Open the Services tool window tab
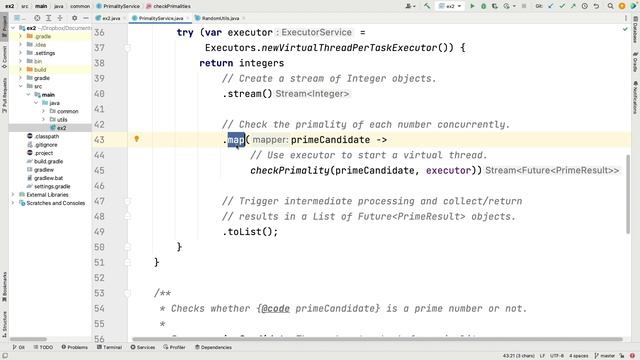This screenshot has height=360, width=640. click(143, 347)
